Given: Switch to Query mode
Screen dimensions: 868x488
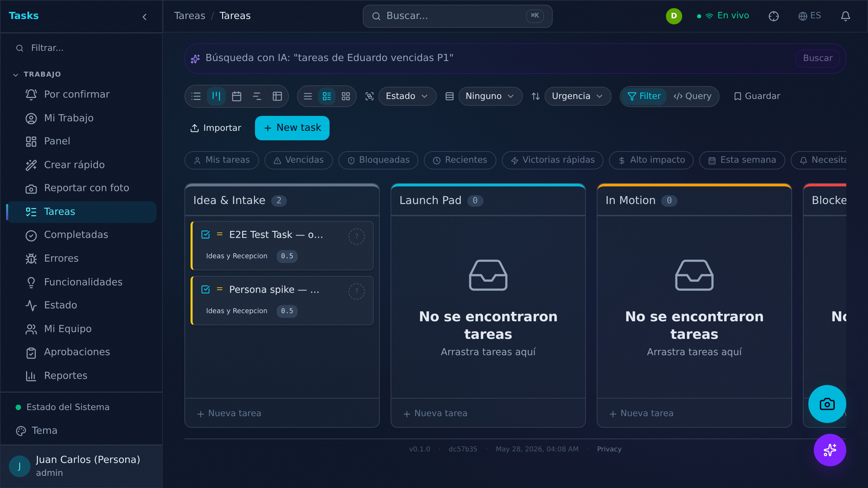Looking at the screenshot, I should (692, 96).
